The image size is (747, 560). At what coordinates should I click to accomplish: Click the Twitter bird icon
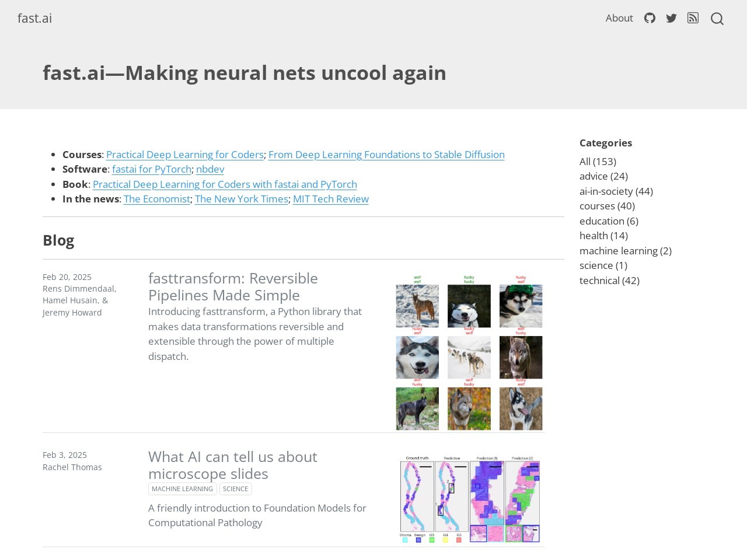tap(671, 18)
